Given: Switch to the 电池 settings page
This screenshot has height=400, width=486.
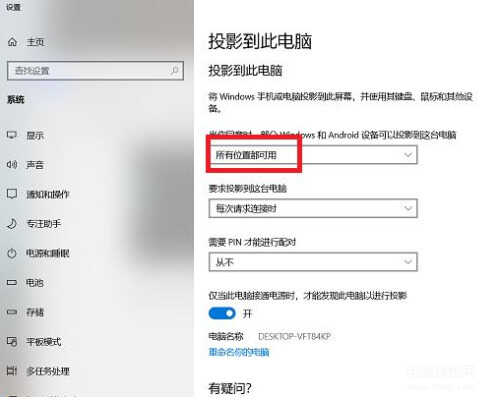Looking at the screenshot, I should (x=35, y=283).
